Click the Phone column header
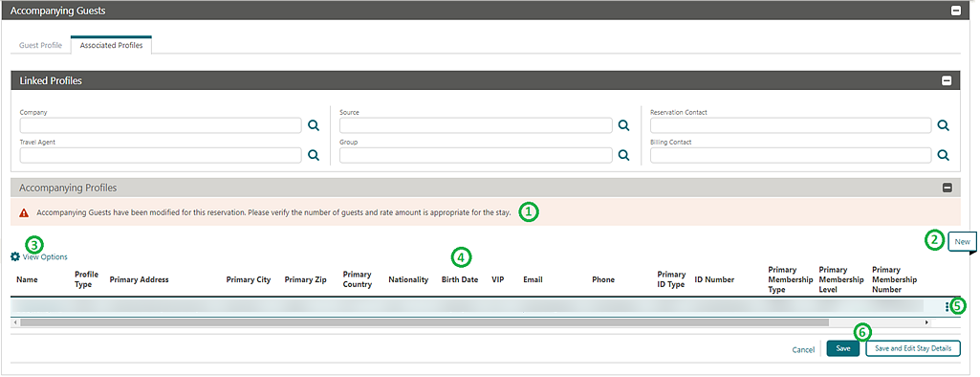Image resolution: width=980 pixels, height=377 pixels. (x=603, y=279)
